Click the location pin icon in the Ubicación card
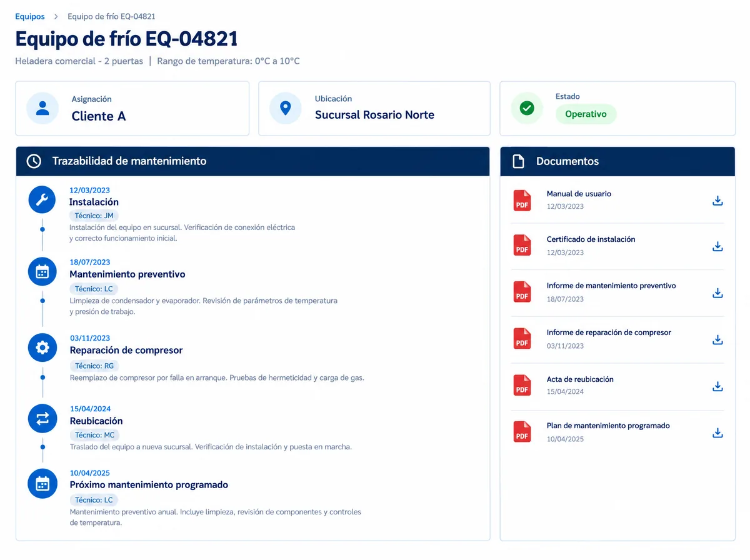The width and height of the screenshot is (750, 560). 286,108
